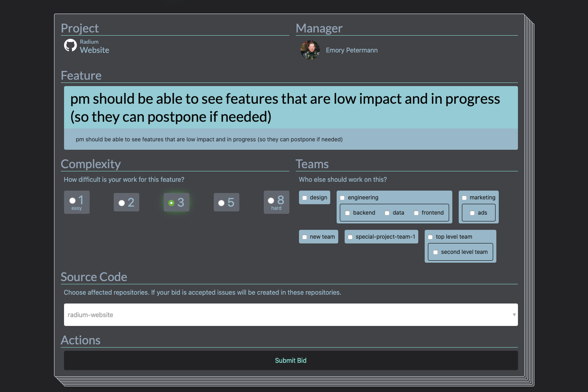This screenshot has height=392, width=588.
Task: Select complexity rating 5
Action: click(x=221, y=203)
